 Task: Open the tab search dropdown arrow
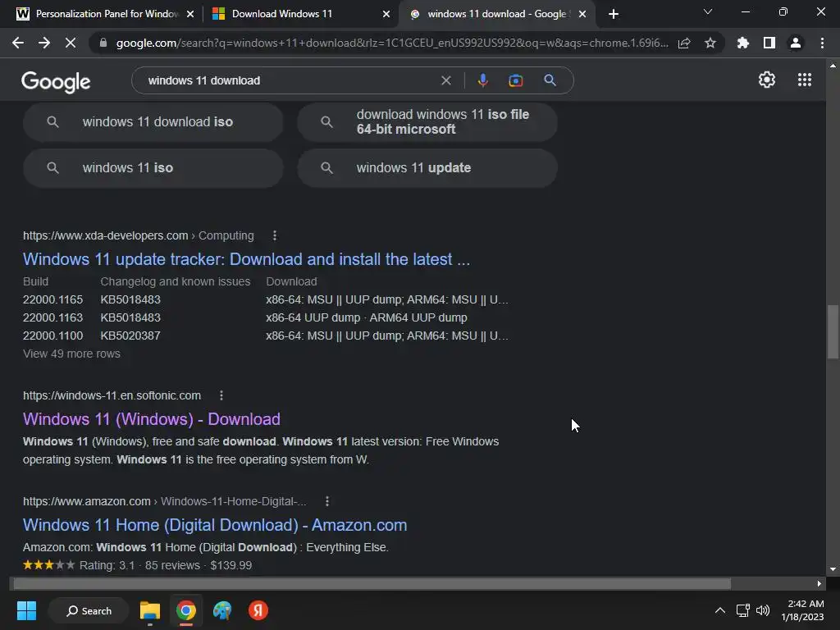point(708,11)
